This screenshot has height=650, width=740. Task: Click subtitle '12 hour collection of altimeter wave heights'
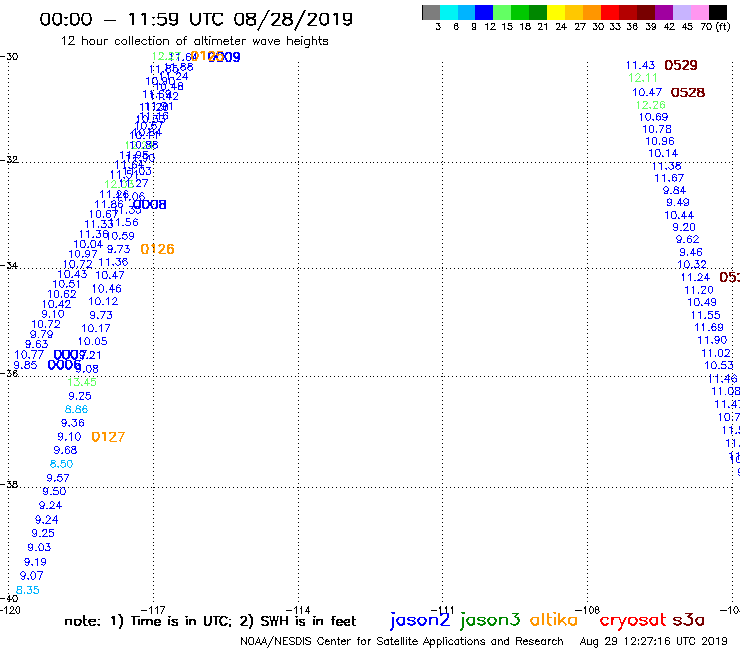tap(194, 41)
